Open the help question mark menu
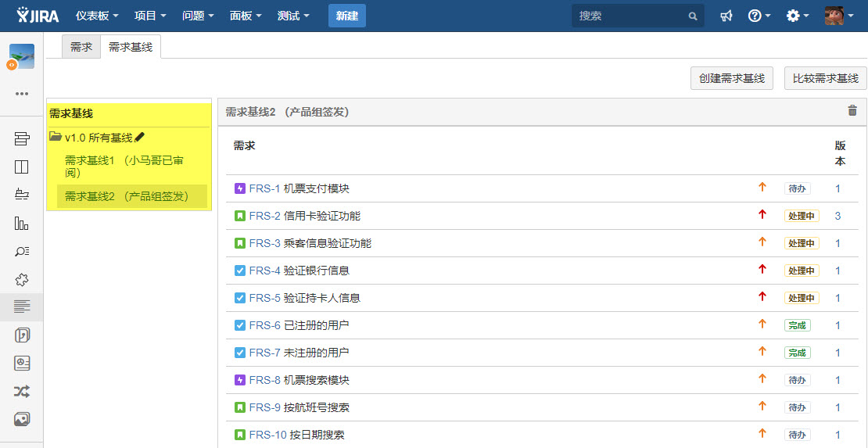Viewport: 868px width, 448px height. point(759,16)
